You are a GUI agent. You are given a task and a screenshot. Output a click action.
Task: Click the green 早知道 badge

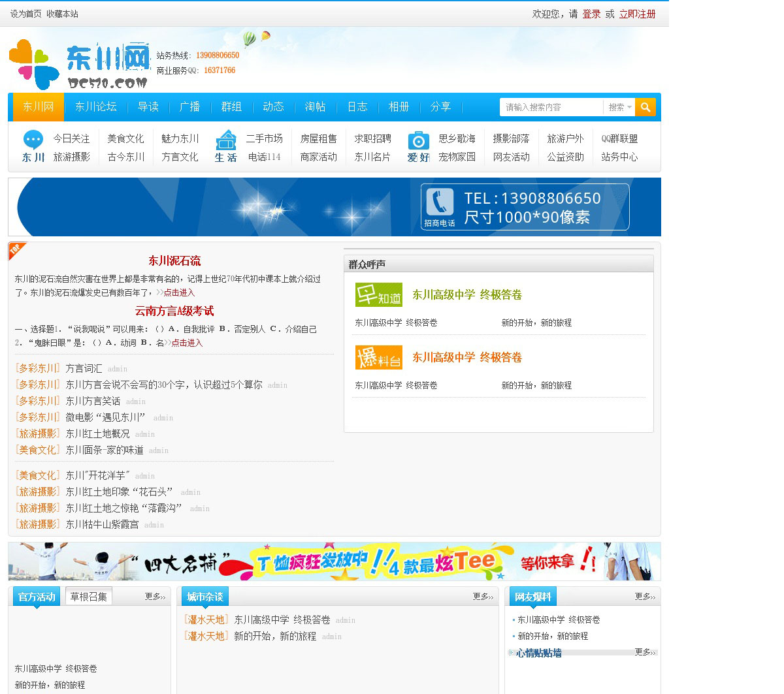pos(378,295)
